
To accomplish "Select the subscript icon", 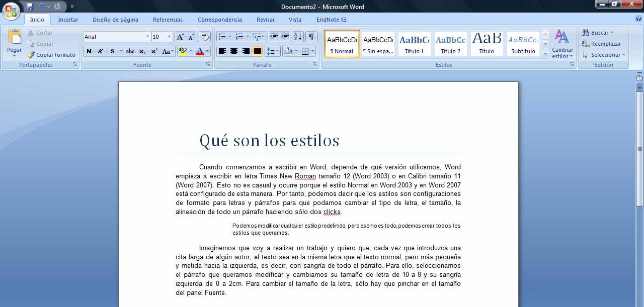I will coord(143,51).
